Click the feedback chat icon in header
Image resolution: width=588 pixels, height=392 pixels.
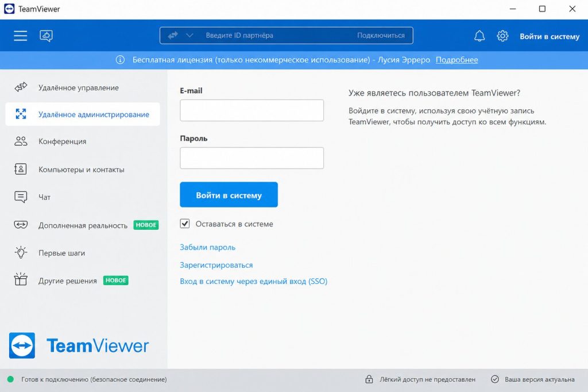[46, 36]
